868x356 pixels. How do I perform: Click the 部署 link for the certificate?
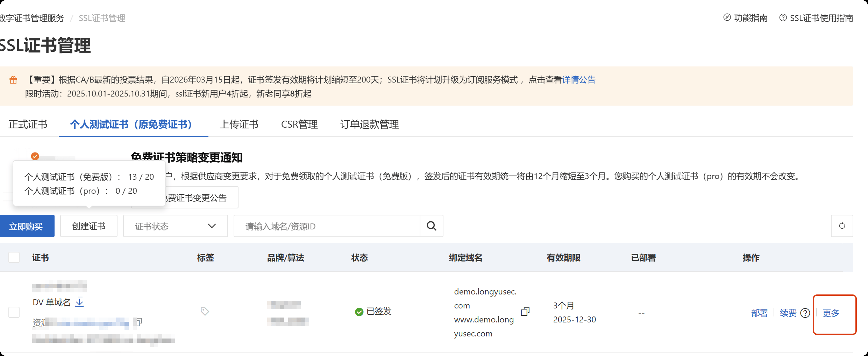(759, 313)
